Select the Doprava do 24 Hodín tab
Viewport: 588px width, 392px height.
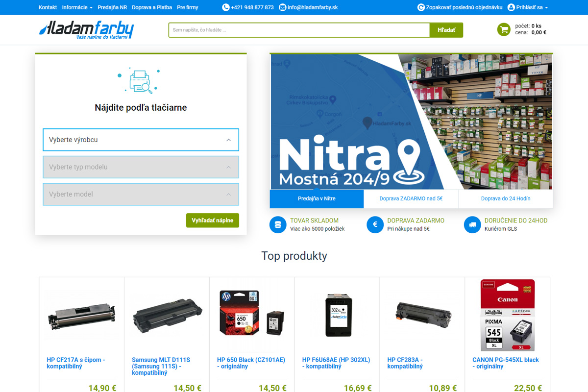coord(506,198)
